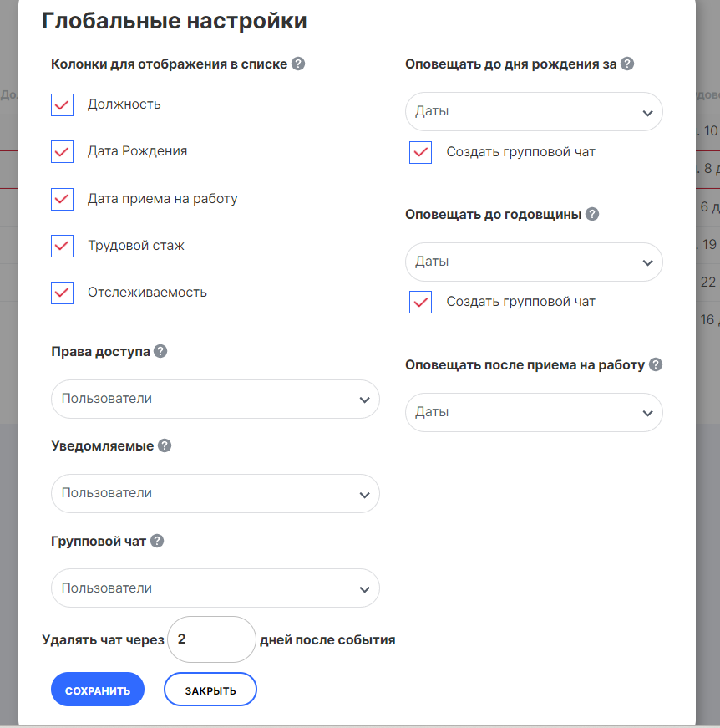Expand dates dropdown under 'Оповещать после приема на работу'
Screen dimensions: 720x728
point(533,412)
